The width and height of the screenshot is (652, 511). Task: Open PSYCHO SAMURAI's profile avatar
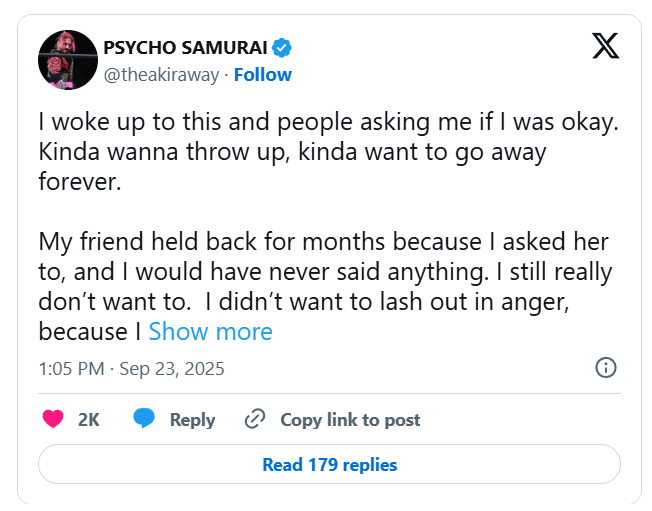(x=67, y=59)
